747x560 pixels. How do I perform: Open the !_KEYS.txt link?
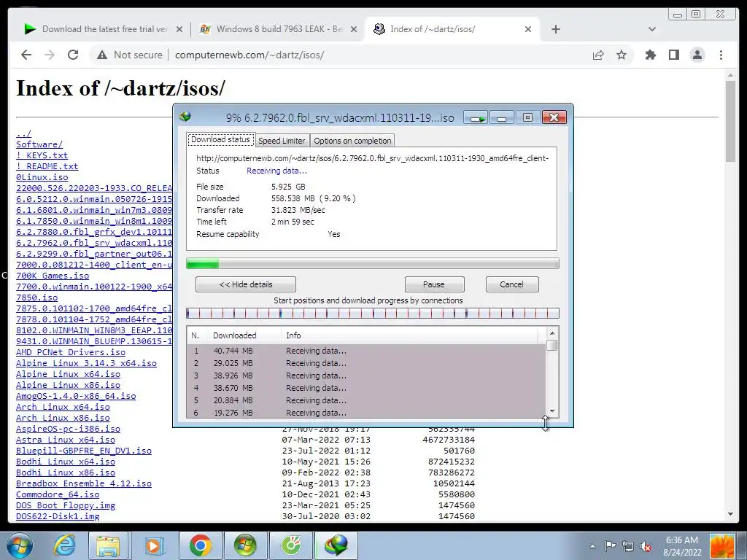pos(42,155)
